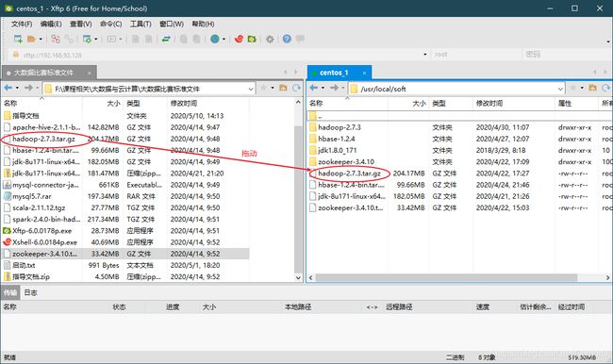The image size is (613, 364).
Task: Switch to the 传输 transfers tab
Action: [10, 292]
